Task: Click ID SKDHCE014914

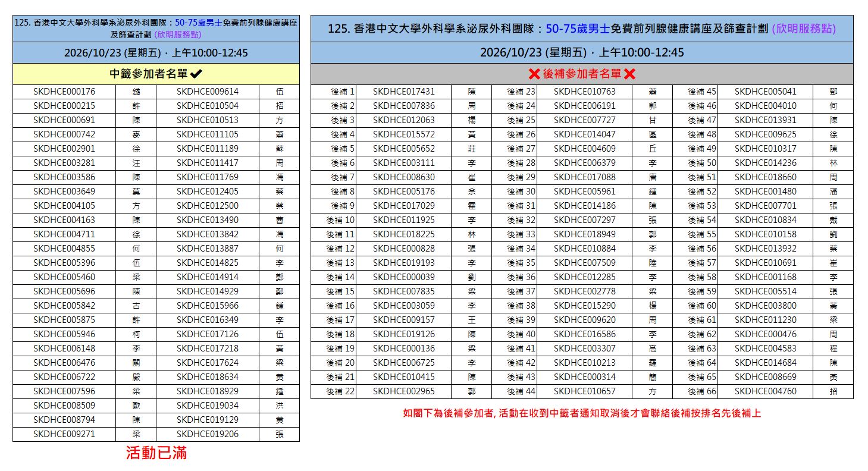Action: (x=208, y=277)
